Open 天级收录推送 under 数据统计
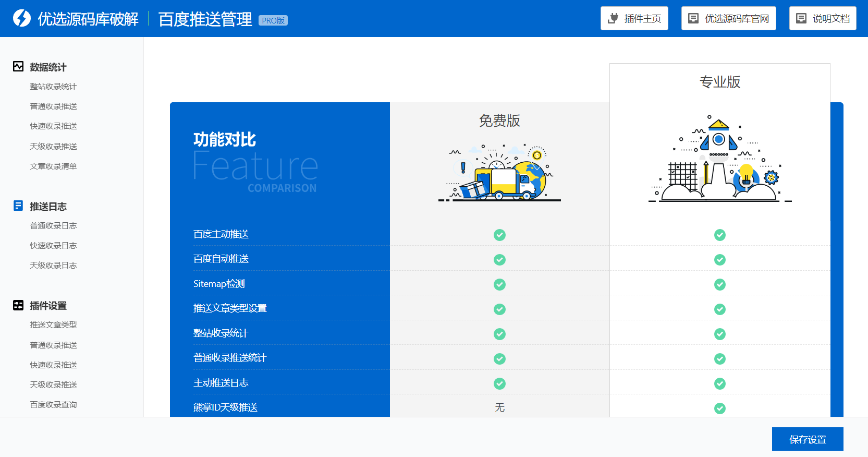868x457 pixels. point(53,147)
